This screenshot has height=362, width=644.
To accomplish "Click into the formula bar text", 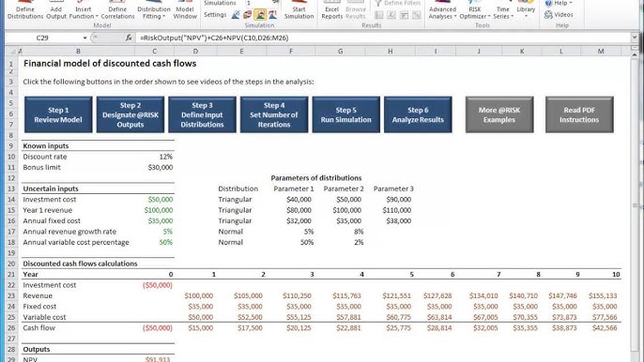I will pos(382,38).
